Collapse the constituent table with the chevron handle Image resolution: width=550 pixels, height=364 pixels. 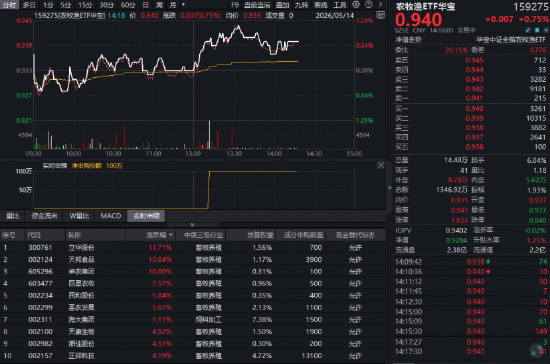192,224
